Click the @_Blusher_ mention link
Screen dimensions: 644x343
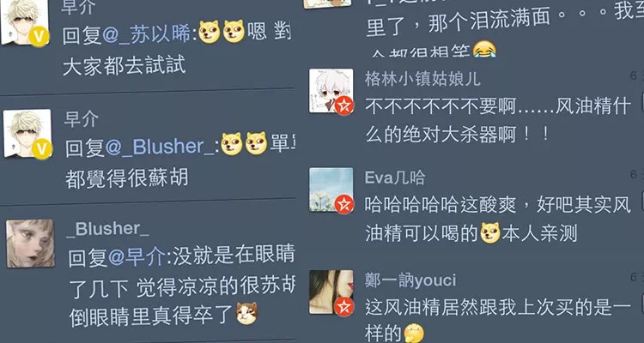click(160, 147)
